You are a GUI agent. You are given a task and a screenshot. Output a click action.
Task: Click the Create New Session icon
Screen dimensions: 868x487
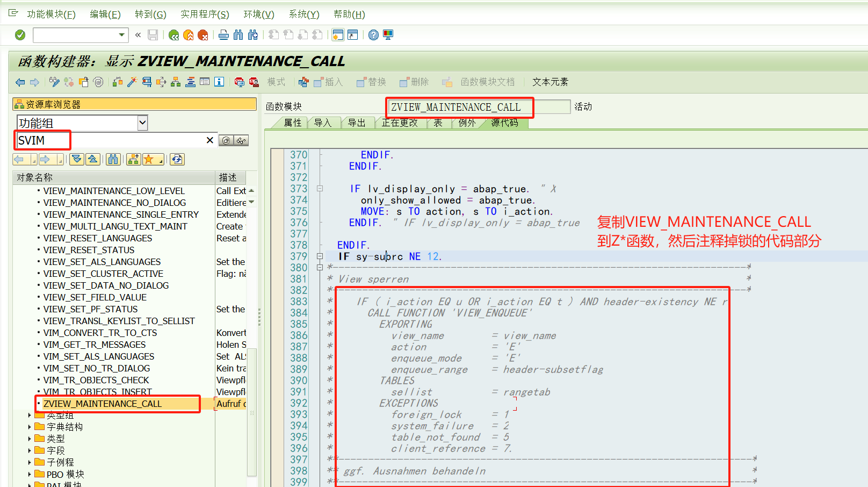coord(338,35)
